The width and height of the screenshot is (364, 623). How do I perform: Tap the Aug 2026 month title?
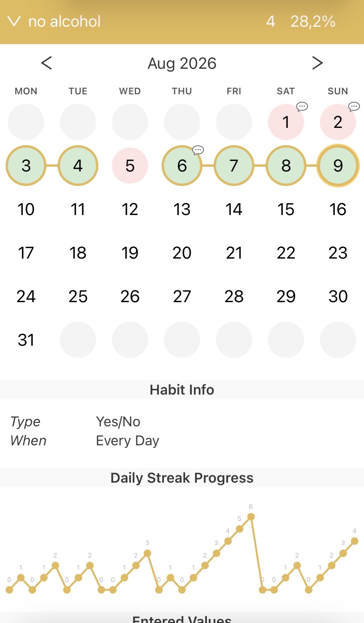(x=182, y=63)
